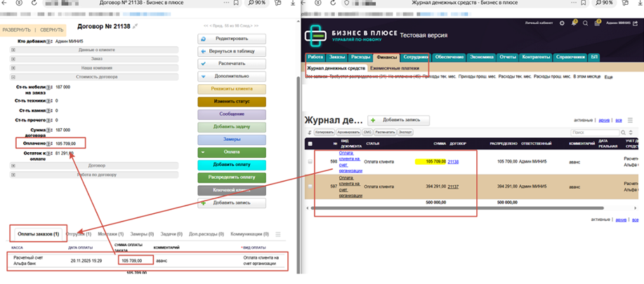Open hamburger menu beside Коммуникации tab
Image resolution: width=644 pixels, height=284 pixels.
click(x=278, y=234)
